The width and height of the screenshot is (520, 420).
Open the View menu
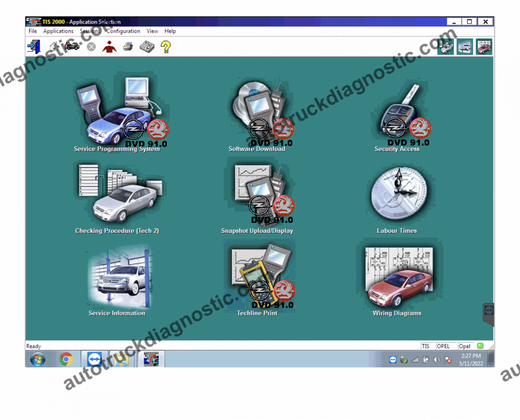[152, 31]
